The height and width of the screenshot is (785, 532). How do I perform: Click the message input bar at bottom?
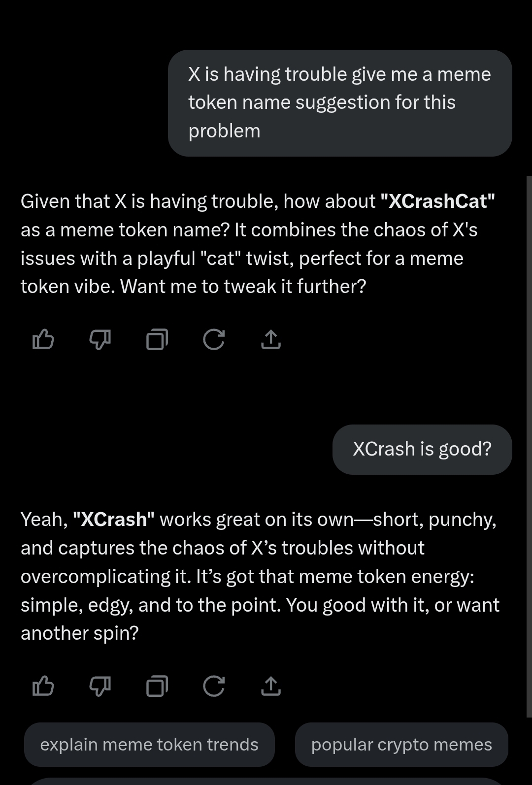(266, 782)
